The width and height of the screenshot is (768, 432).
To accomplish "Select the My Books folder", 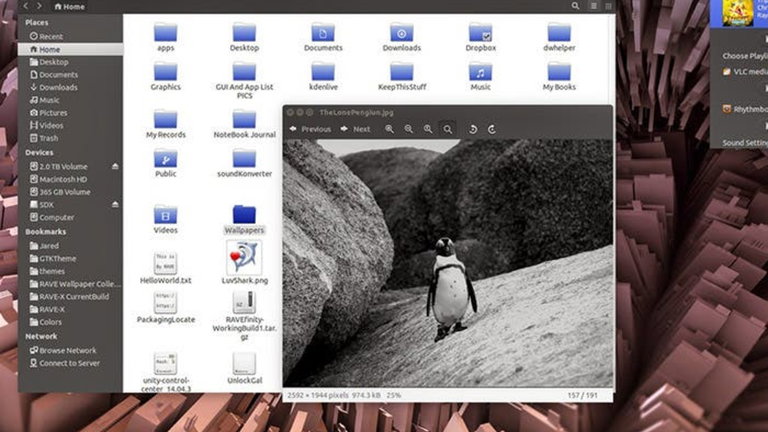I will click(x=559, y=76).
